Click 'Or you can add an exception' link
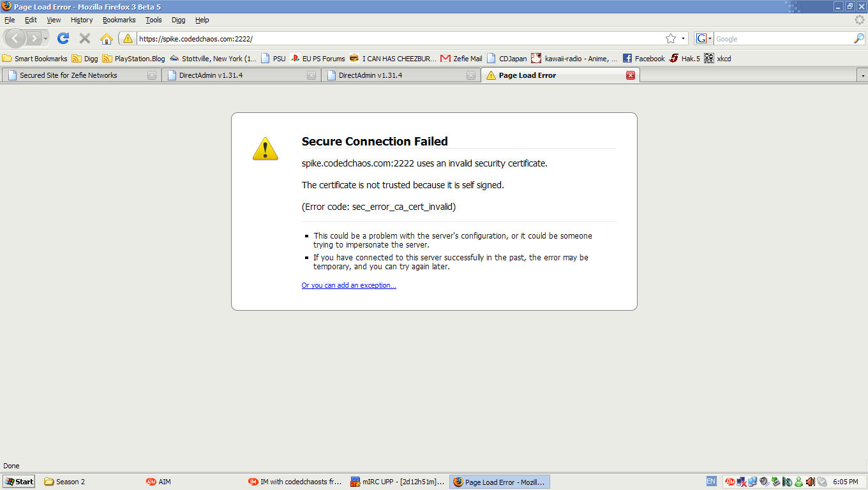Image resolution: width=868 pixels, height=490 pixels. 348,285
